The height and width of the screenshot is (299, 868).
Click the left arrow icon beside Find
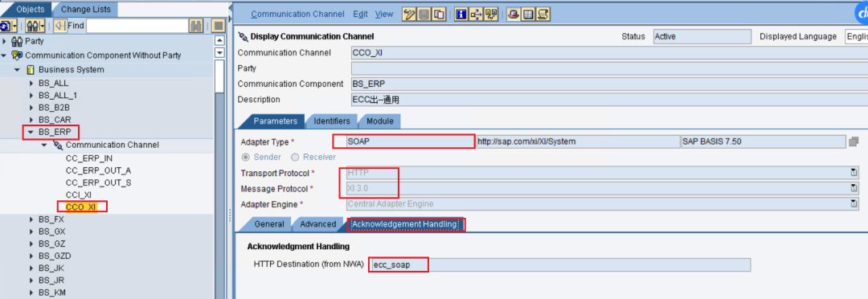pos(61,26)
